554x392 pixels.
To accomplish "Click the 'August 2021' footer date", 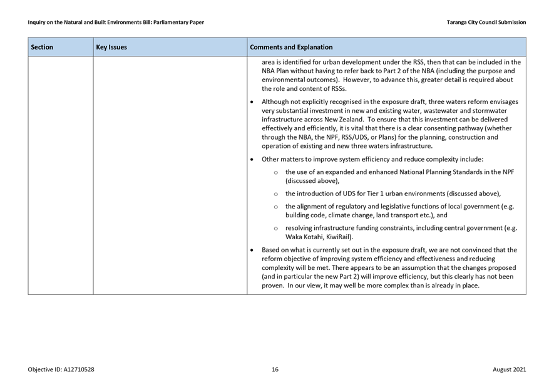I will pos(509,369).
